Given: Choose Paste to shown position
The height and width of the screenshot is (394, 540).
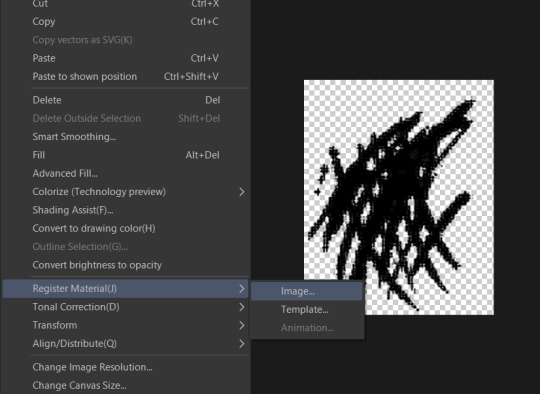Looking at the screenshot, I should point(125,76).
